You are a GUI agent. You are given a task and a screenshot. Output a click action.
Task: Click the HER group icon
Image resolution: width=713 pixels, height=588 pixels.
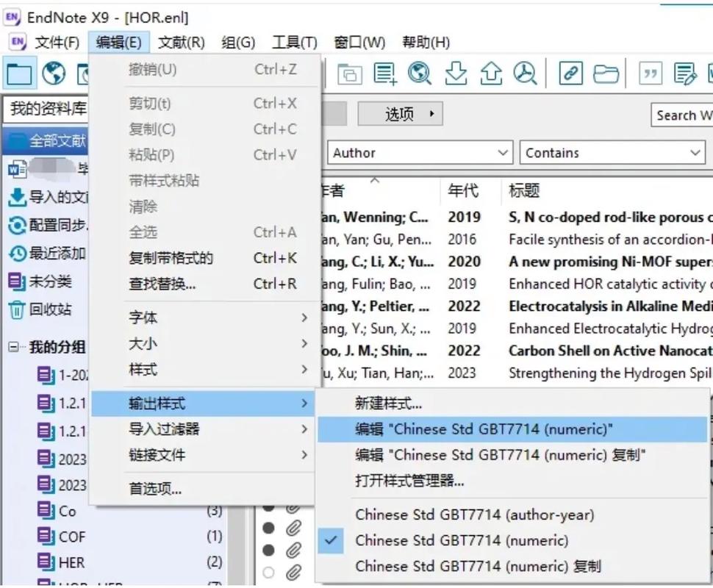[x=46, y=562]
